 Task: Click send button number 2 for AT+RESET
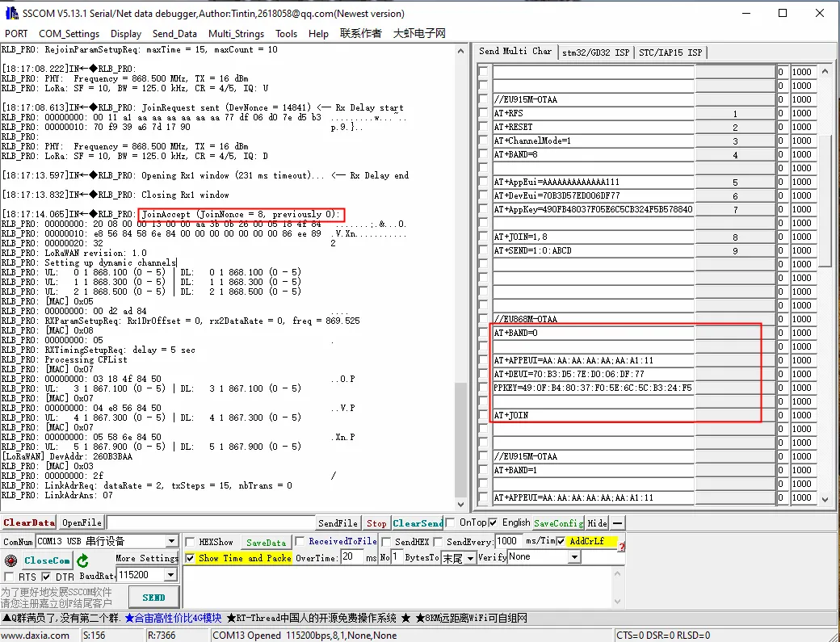point(735,128)
